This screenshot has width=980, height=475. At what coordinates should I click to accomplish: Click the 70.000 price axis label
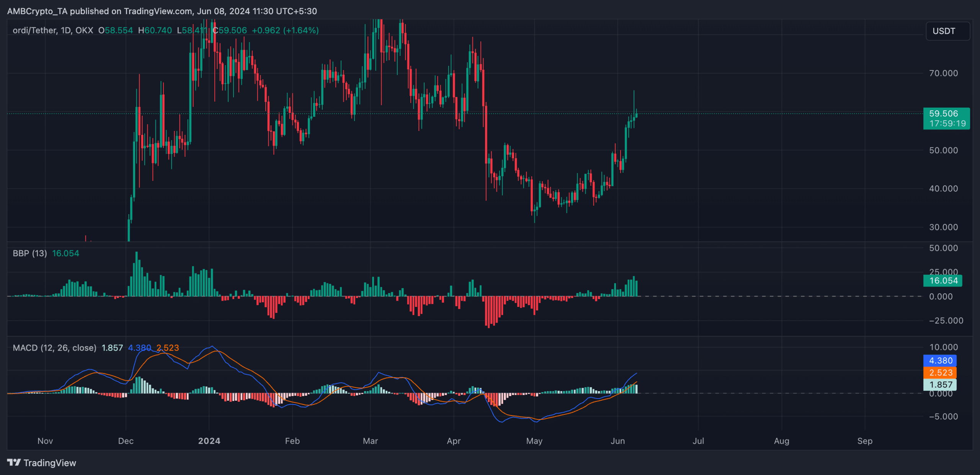[x=944, y=73]
